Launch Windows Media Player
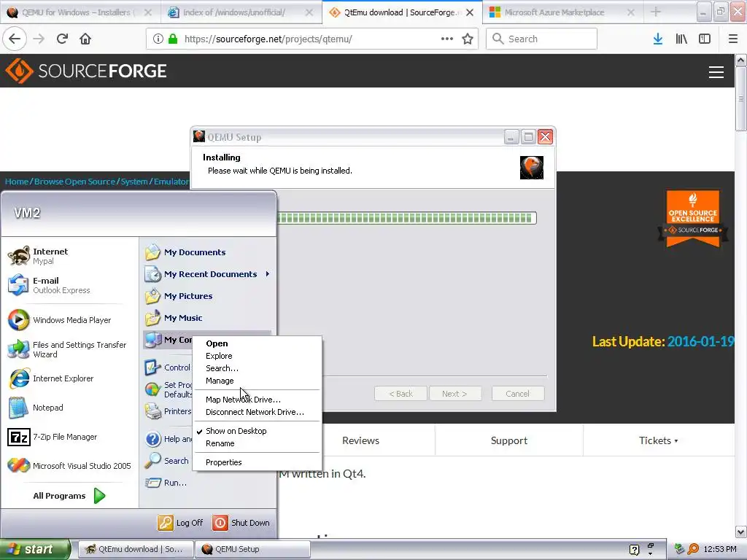This screenshot has width=747, height=560. pyautogui.click(x=69, y=320)
